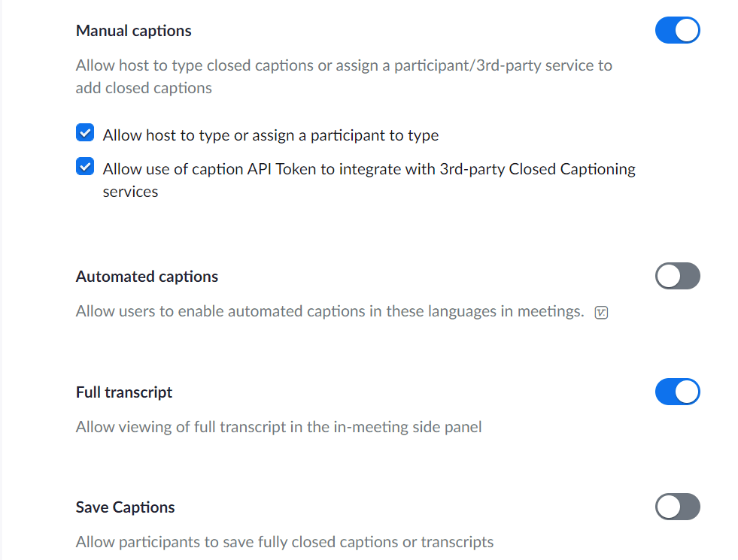Click 'Allow viewing of full transcript' description
Screen dimensions: 738x560
click(x=278, y=427)
